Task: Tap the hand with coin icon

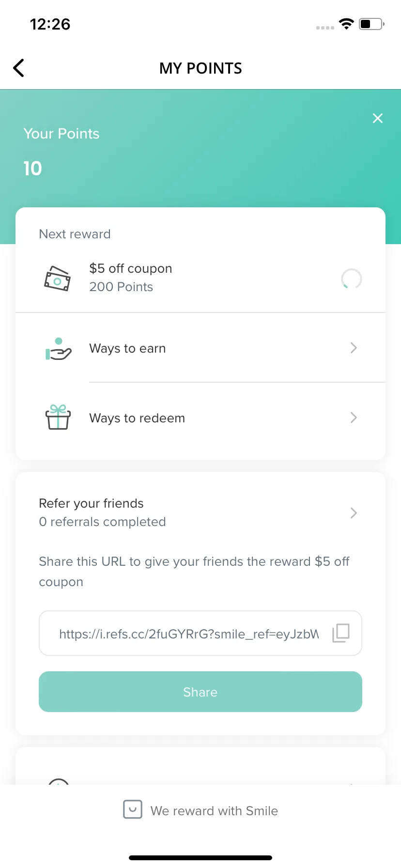Action: (58, 349)
